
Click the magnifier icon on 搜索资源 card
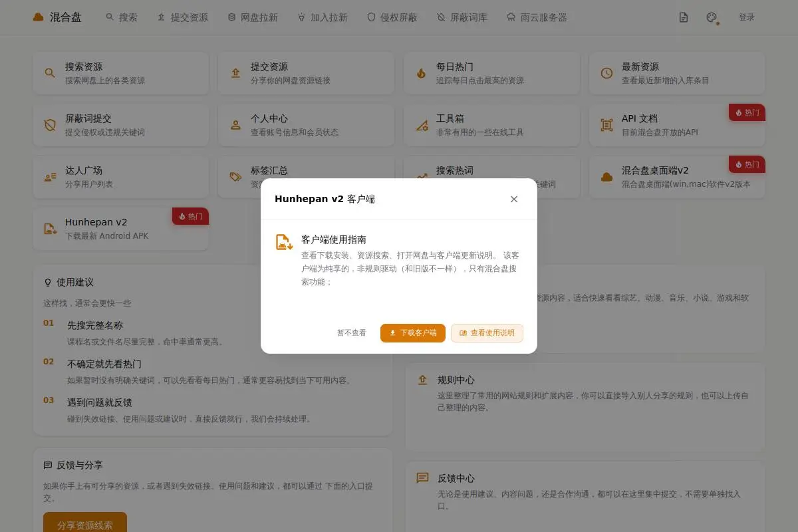click(x=50, y=73)
